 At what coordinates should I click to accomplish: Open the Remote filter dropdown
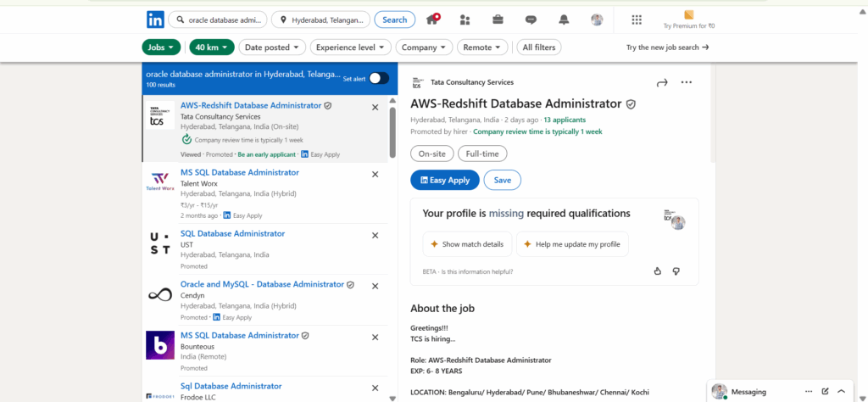(482, 47)
